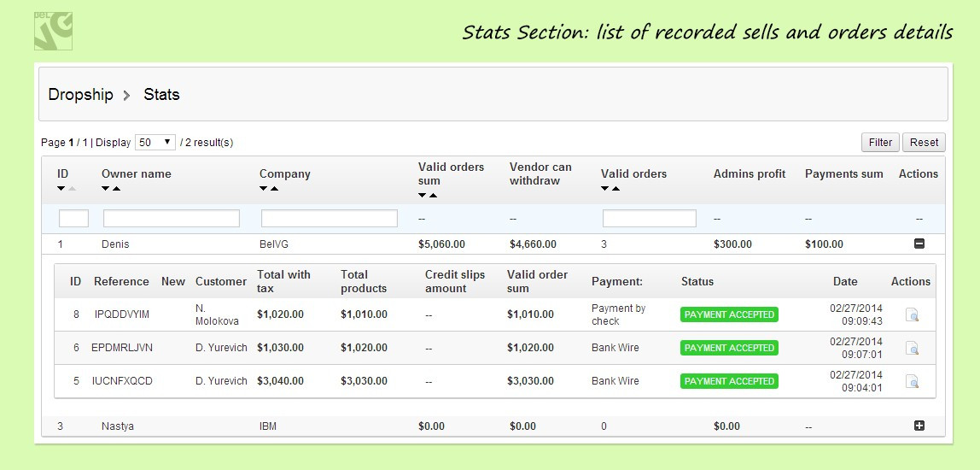Screen dimensions: 980x470
Task: Click the Reset button
Action: (x=924, y=143)
